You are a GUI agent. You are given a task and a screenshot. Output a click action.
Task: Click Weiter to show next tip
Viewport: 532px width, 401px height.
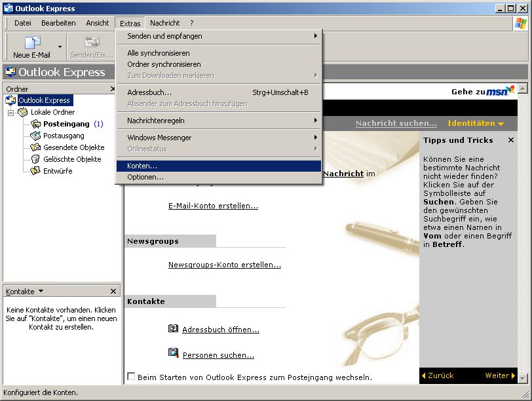(500, 375)
